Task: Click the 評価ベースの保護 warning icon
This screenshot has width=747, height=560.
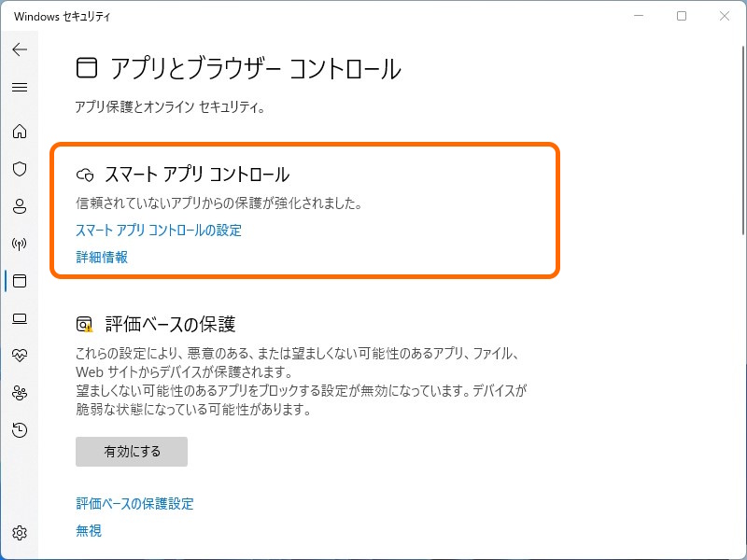Action: [x=83, y=321]
